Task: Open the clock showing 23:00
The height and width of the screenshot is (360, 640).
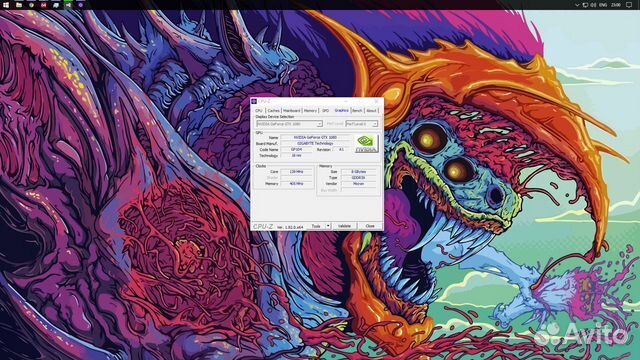Action: (616, 5)
